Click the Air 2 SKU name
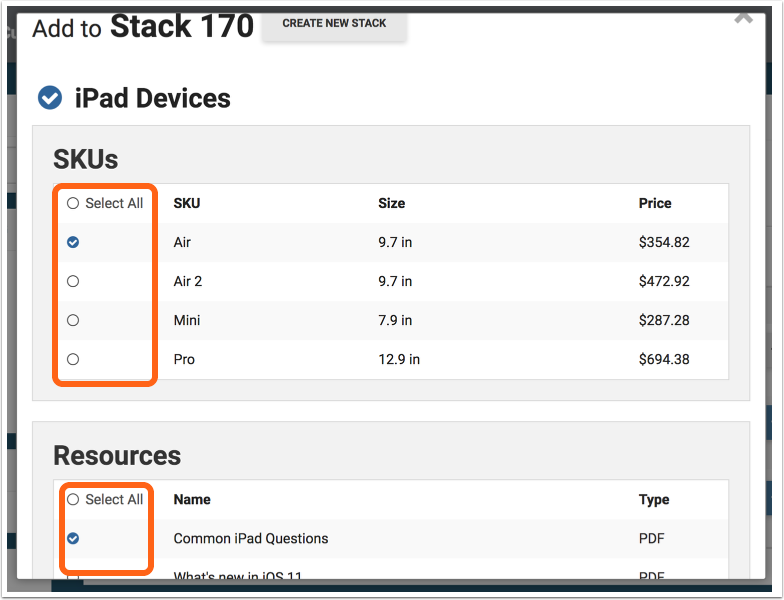Viewport: 784px width, 600px height. (188, 281)
